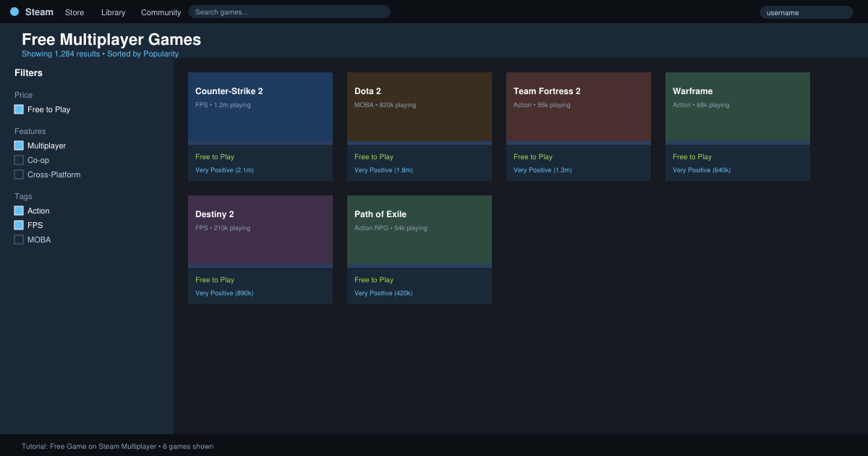Click the Search games input field
The height and width of the screenshot is (456, 868).
[289, 12]
